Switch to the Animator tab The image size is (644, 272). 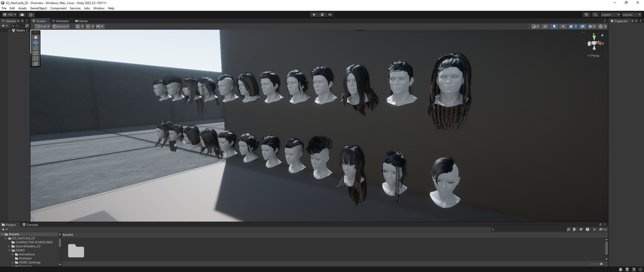pyautogui.click(x=61, y=20)
